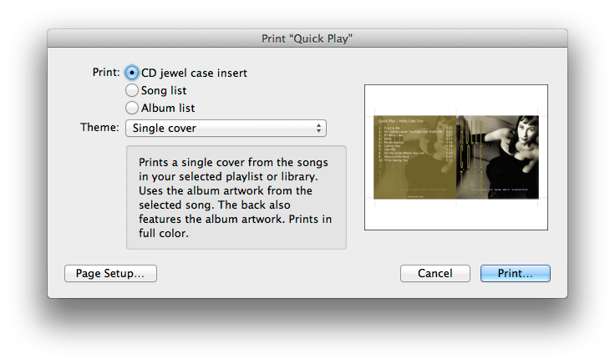Click the theme description text box
Image resolution: width=615 pixels, height=364 pixels.
point(236,198)
